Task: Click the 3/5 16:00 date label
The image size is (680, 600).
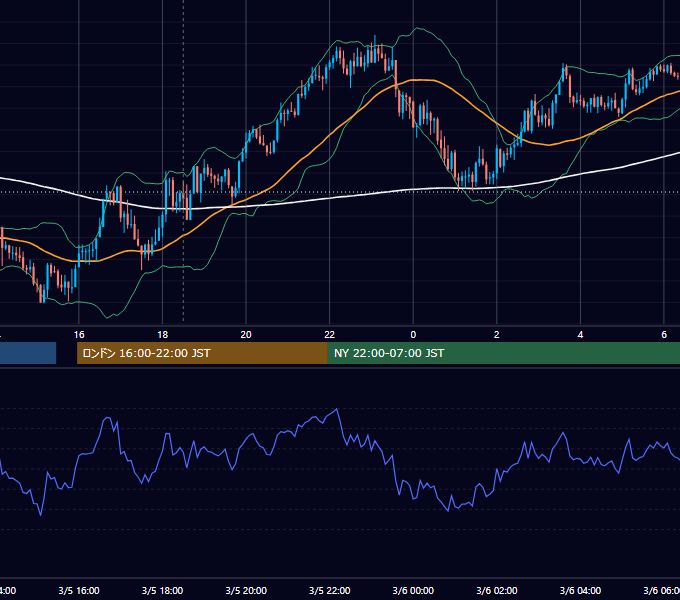Action: click(x=79, y=590)
